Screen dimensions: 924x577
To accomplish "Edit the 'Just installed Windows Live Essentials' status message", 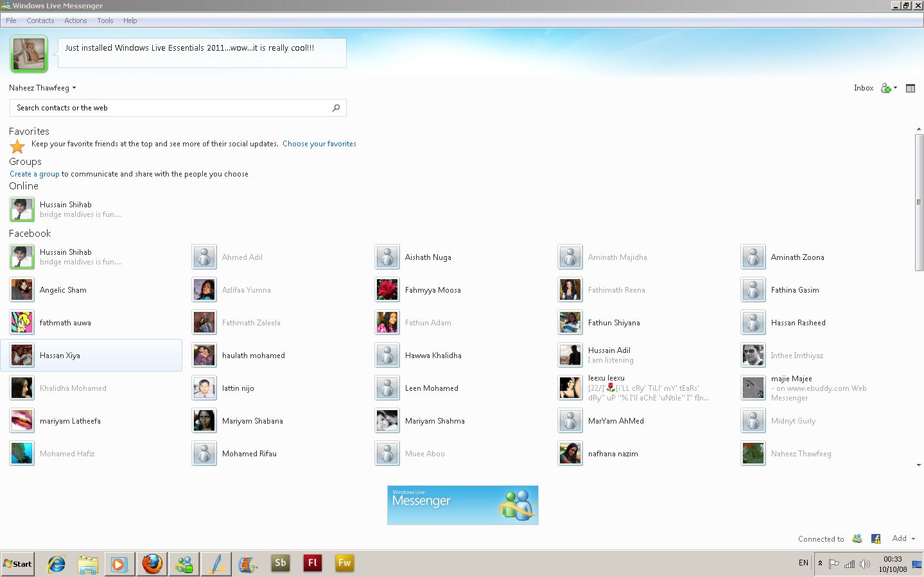I will point(202,53).
